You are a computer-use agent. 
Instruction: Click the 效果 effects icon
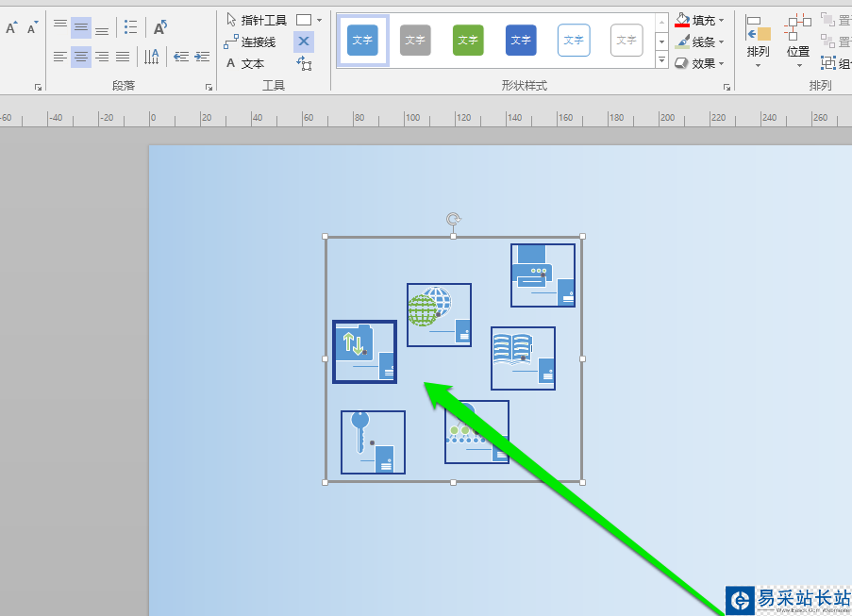(x=682, y=63)
